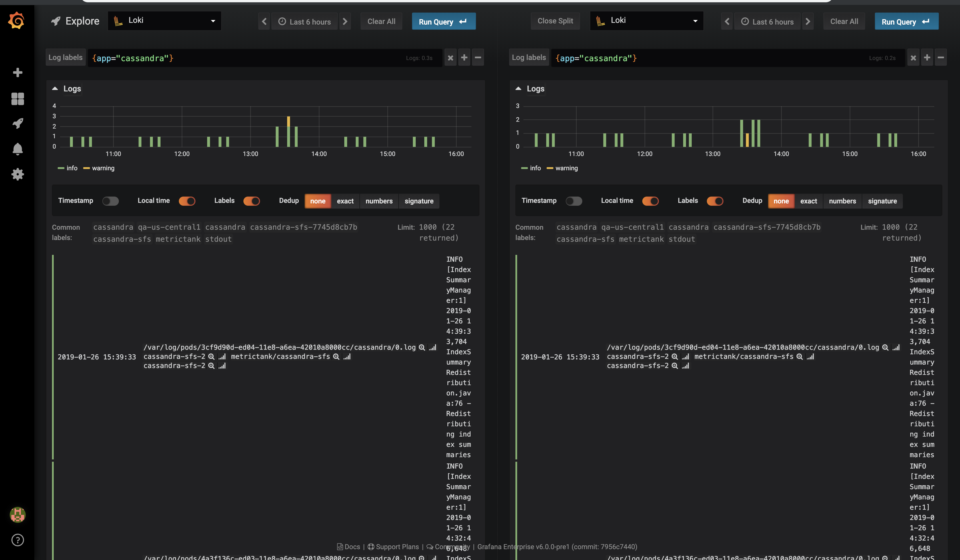Shift left pane time range backward
This screenshot has width=960, height=560.
click(264, 21)
